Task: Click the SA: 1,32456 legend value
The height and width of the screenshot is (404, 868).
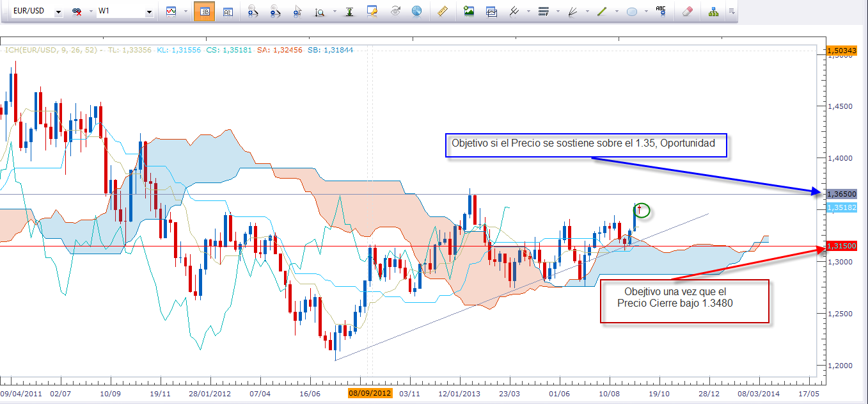Action: click(x=280, y=49)
